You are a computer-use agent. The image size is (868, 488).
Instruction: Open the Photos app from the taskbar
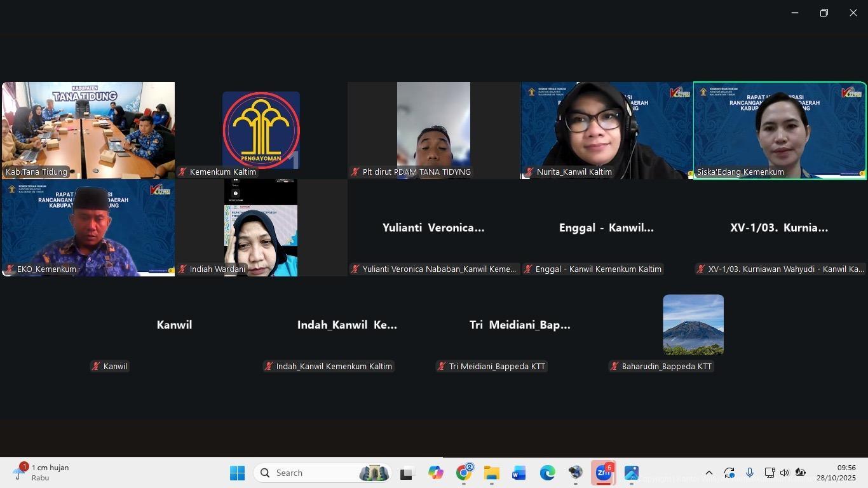pos(631,473)
